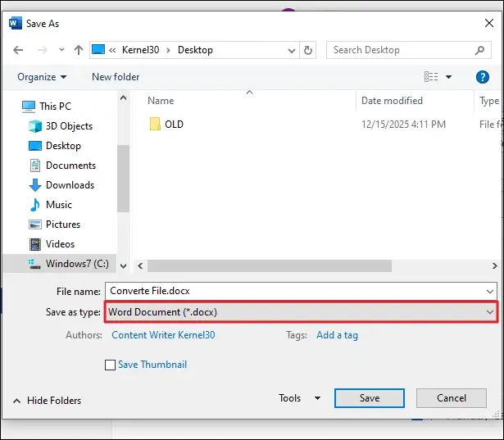
Task: Open Videos in the sidebar
Action: click(x=52, y=244)
